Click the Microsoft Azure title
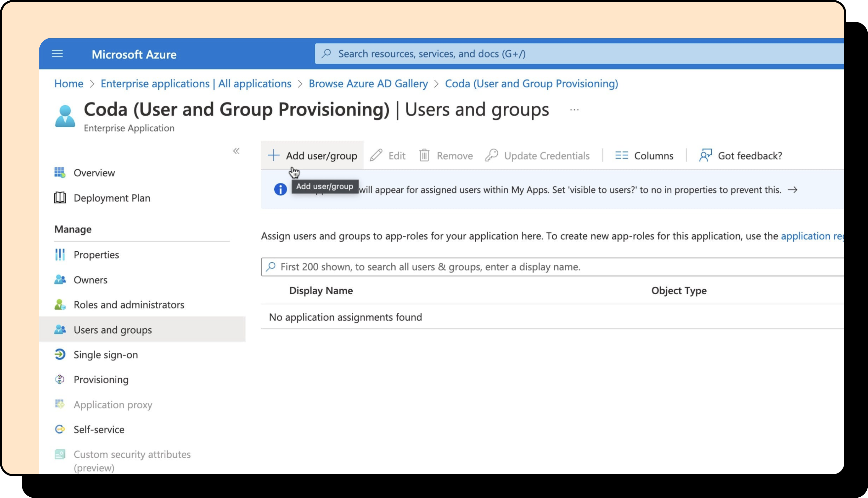This screenshot has width=868, height=498. (134, 54)
